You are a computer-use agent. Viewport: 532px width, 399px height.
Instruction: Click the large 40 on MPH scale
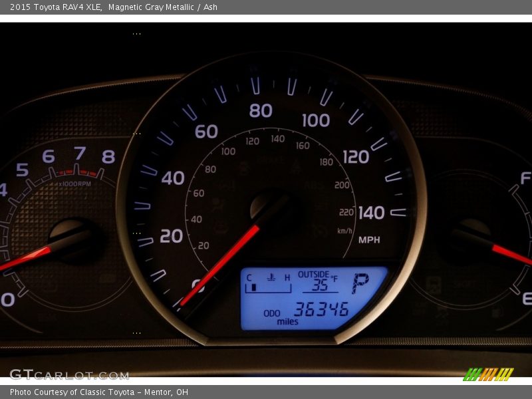tap(173, 178)
